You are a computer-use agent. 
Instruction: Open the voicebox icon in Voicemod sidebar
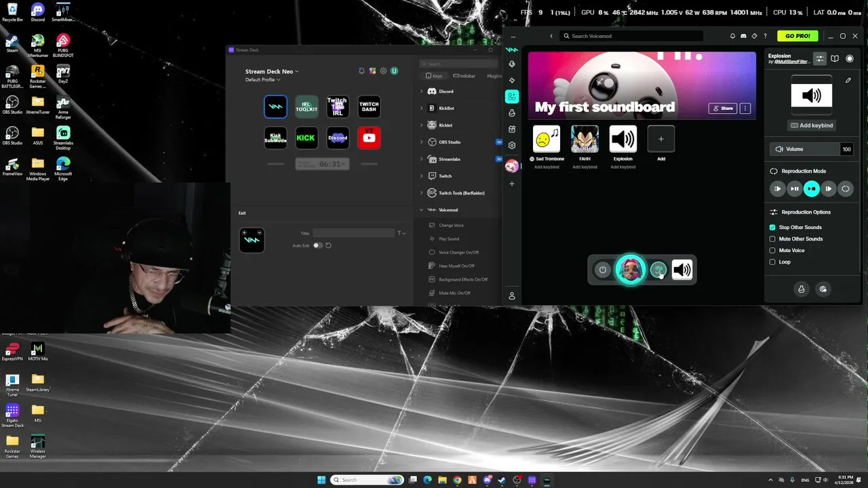(x=512, y=64)
